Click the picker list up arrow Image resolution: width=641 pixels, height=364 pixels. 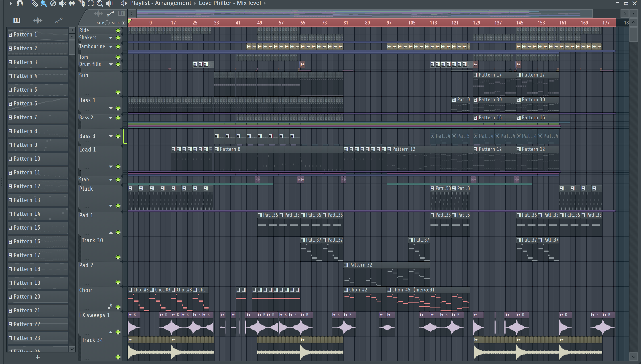coord(72,37)
